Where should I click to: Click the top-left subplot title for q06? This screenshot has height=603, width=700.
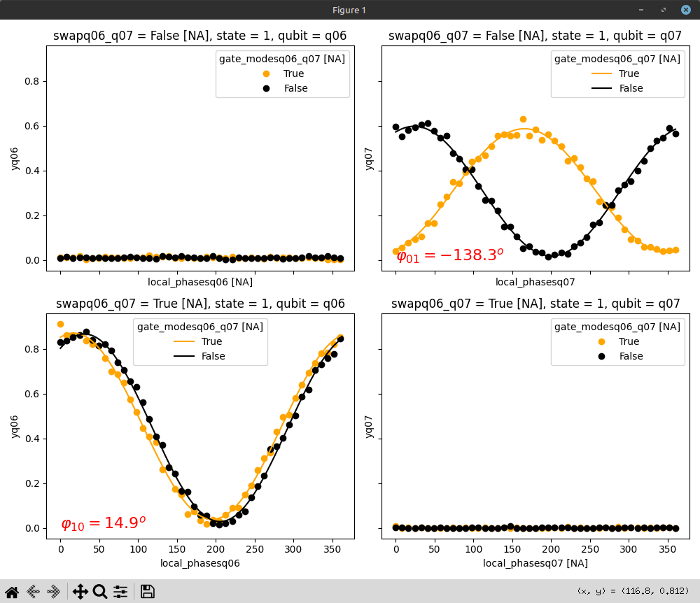pyautogui.click(x=199, y=36)
